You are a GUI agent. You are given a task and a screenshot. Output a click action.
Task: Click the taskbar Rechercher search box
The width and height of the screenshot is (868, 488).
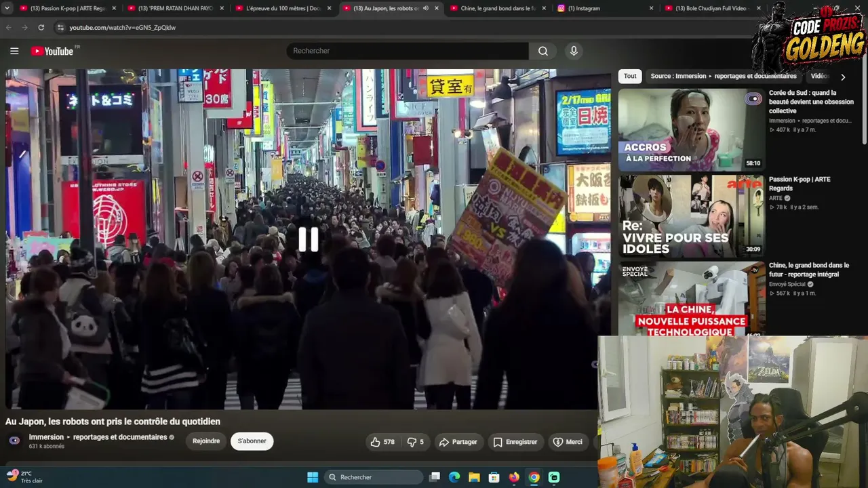[x=374, y=477]
